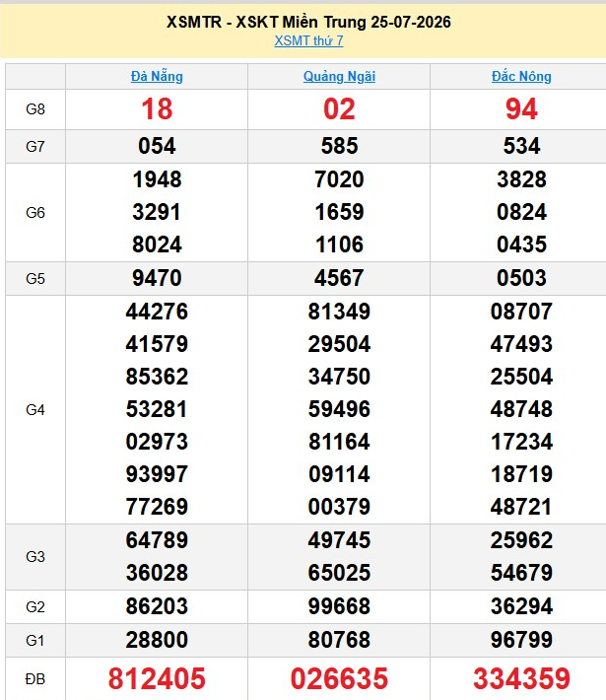Image resolution: width=606 pixels, height=700 pixels.
Task: Click the G2 number 99668
Action: (x=339, y=606)
